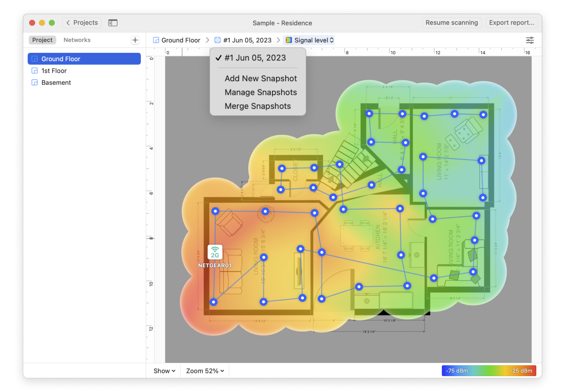Click the Ground Floor breadcrumb icon
Image resolution: width=565 pixels, height=392 pixels.
(x=156, y=40)
